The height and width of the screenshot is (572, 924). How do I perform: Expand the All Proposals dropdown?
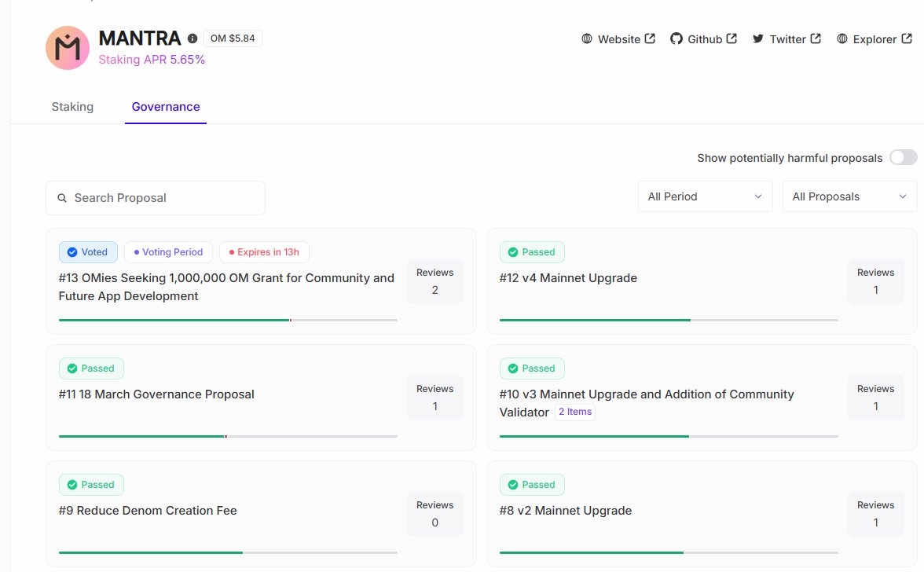(849, 196)
